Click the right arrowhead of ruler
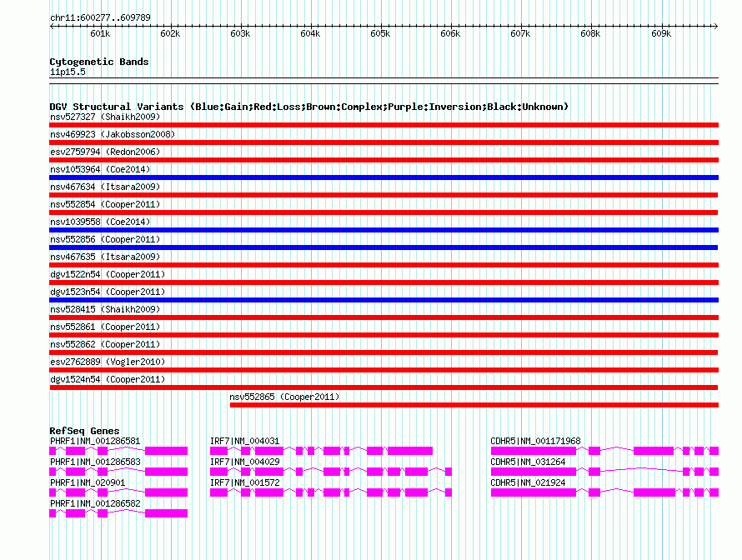The width and height of the screenshot is (742, 560). click(x=716, y=26)
